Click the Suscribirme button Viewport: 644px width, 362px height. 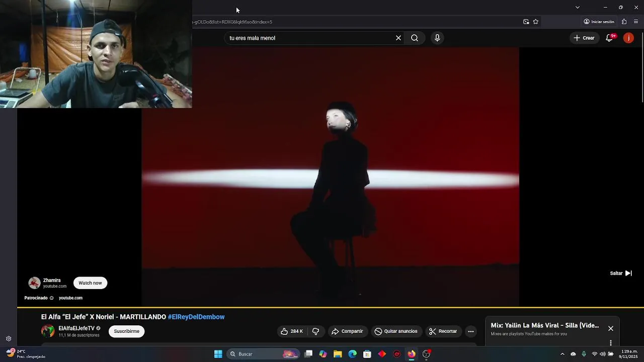pyautogui.click(x=126, y=331)
